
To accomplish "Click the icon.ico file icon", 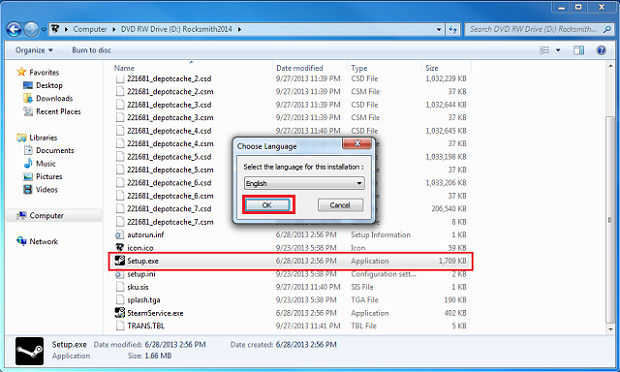I will [x=119, y=248].
